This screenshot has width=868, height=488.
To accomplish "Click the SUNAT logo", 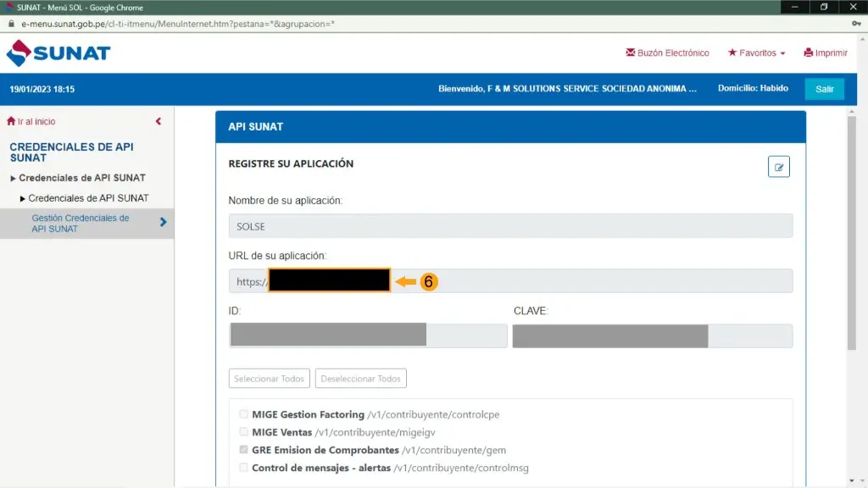I will click(x=58, y=53).
